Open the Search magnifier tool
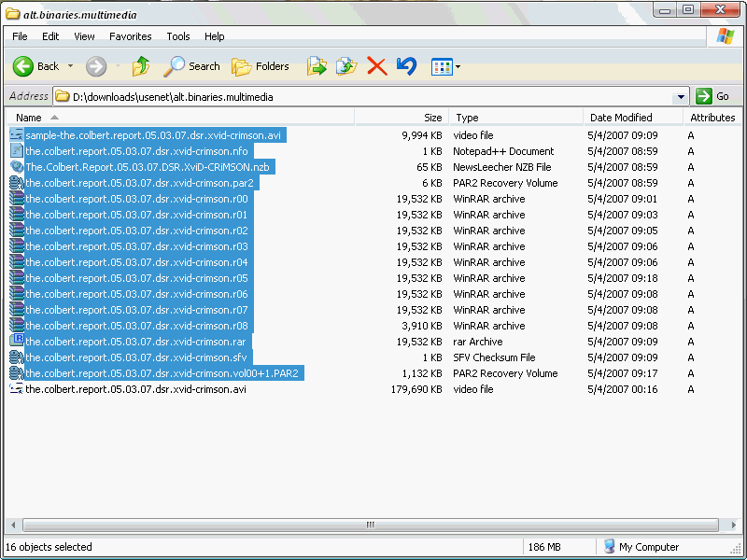This screenshot has height=560, width=747. 192,66
